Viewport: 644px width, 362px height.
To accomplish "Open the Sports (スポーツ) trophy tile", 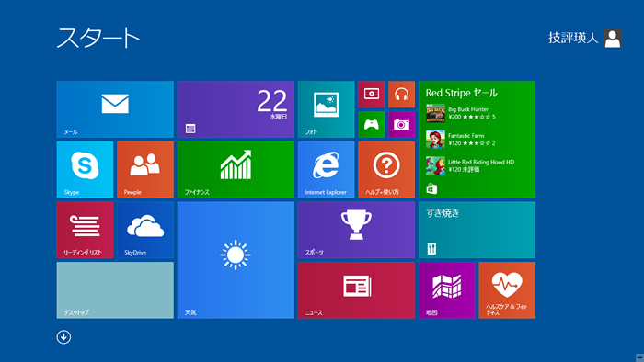I will click(x=357, y=230).
